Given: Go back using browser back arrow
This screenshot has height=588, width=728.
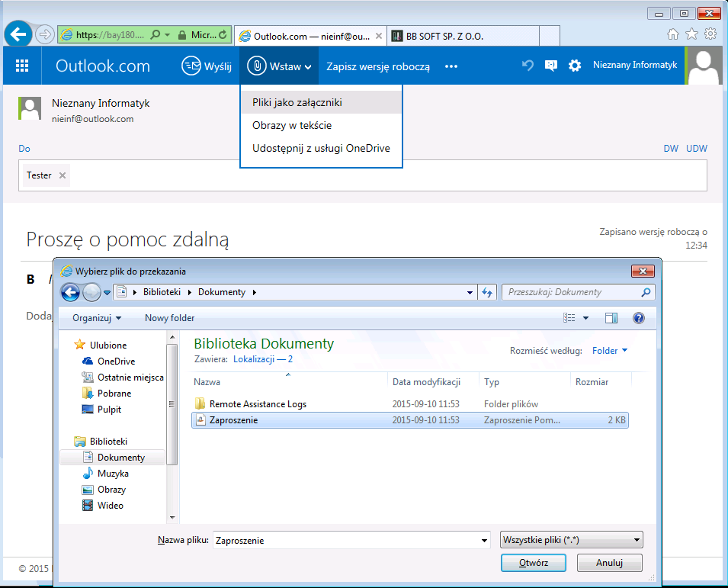Looking at the screenshot, I should pyautogui.click(x=18, y=34).
